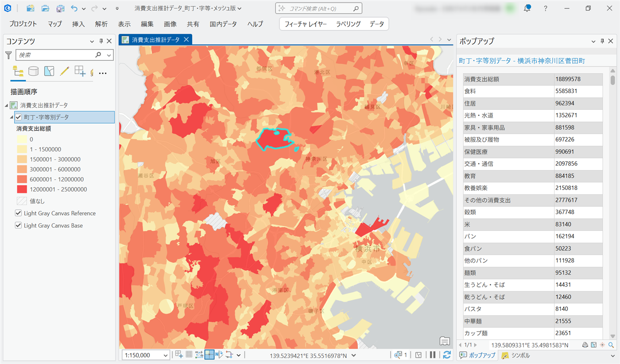The width and height of the screenshot is (620, 364).
Task: Collapse the 消費支出推計データ map tree node
Action: [x=6, y=105]
